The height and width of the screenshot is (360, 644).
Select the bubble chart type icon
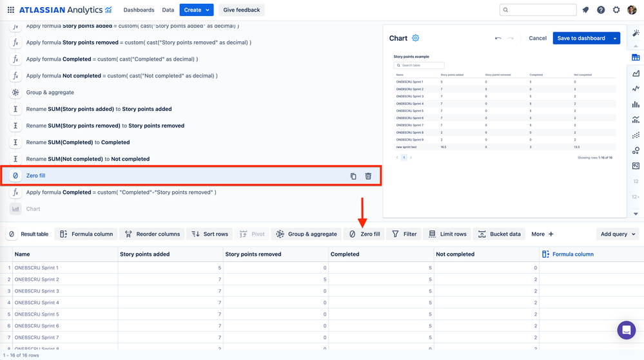click(x=636, y=151)
